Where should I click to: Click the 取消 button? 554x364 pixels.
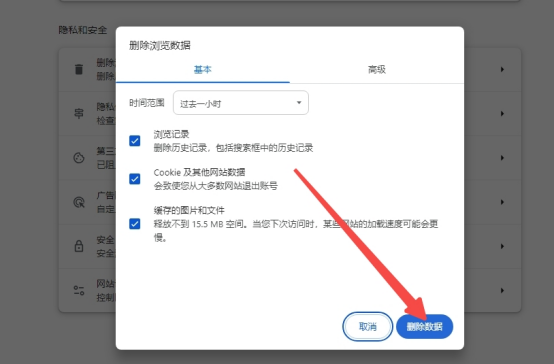pos(367,327)
